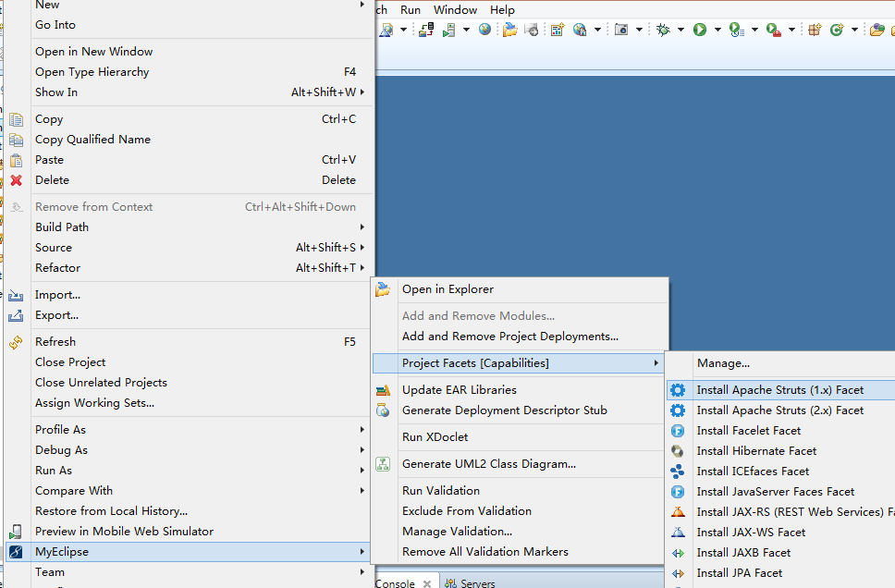The height and width of the screenshot is (588, 895).
Task: Click the Paste clipboard icon
Action: 16,161
